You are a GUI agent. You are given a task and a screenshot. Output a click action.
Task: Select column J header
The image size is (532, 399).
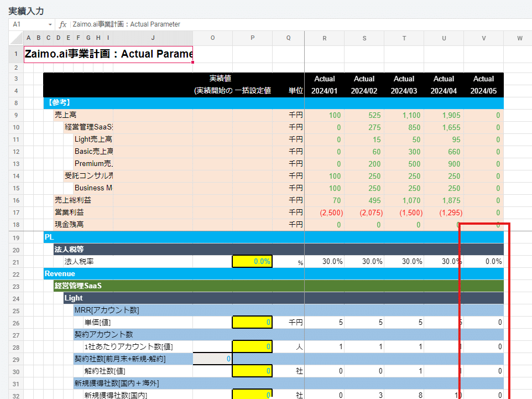(x=153, y=38)
